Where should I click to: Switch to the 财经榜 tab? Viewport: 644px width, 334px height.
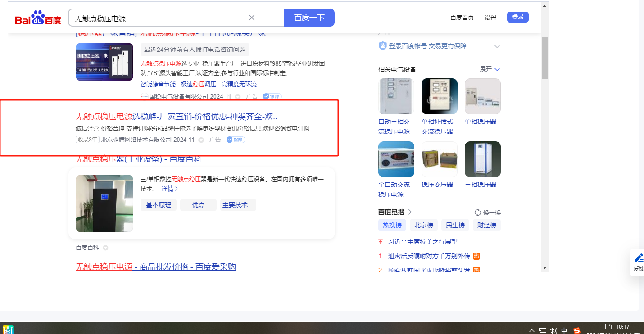487,225
